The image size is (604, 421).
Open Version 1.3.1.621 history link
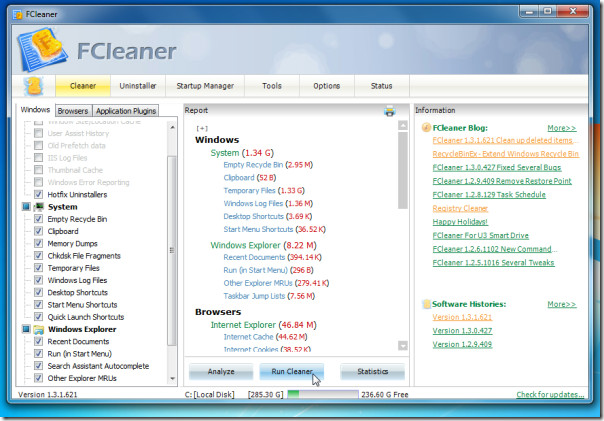[x=462, y=317]
